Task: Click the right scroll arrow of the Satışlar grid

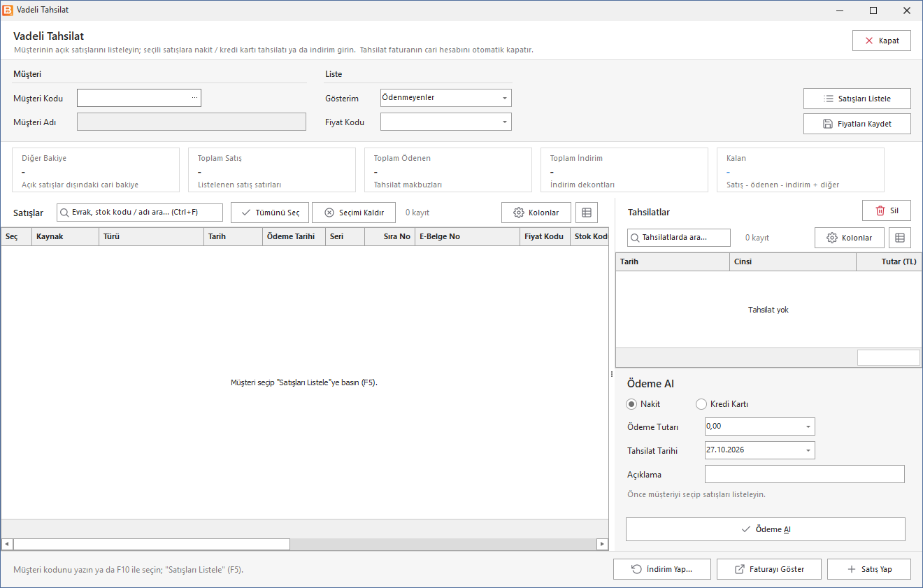Action: point(602,544)
